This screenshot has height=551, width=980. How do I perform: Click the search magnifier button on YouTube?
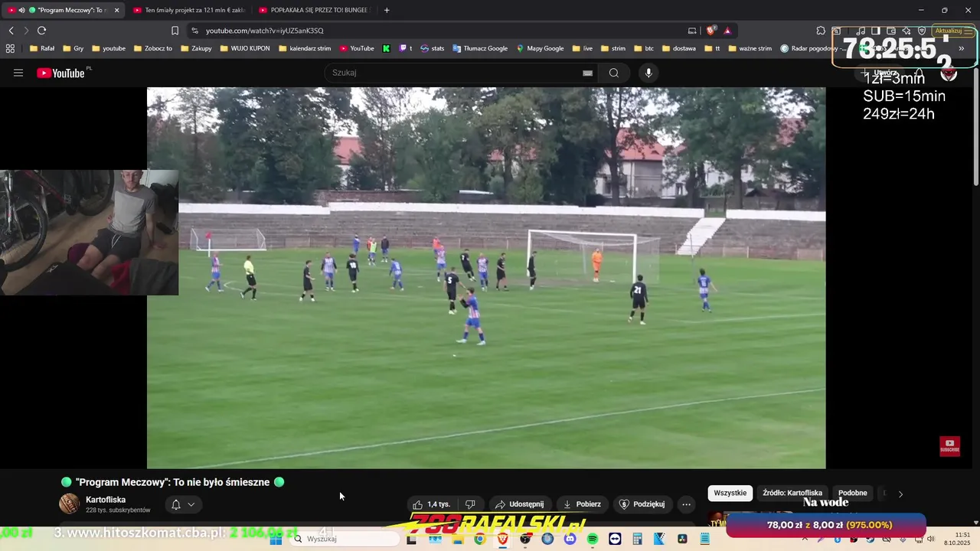tap(614, 73)
